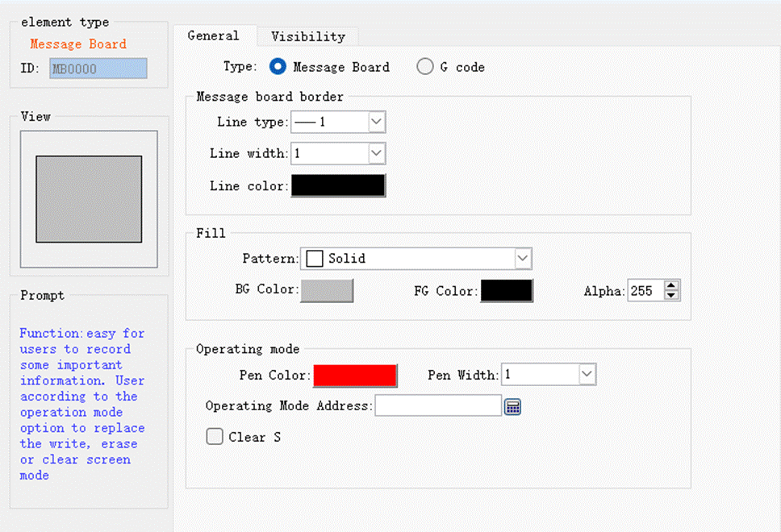The height and width of the screenshot is (532, 781).
Task: Increase the Alpha value with up arrow
Action: point(672,285)
